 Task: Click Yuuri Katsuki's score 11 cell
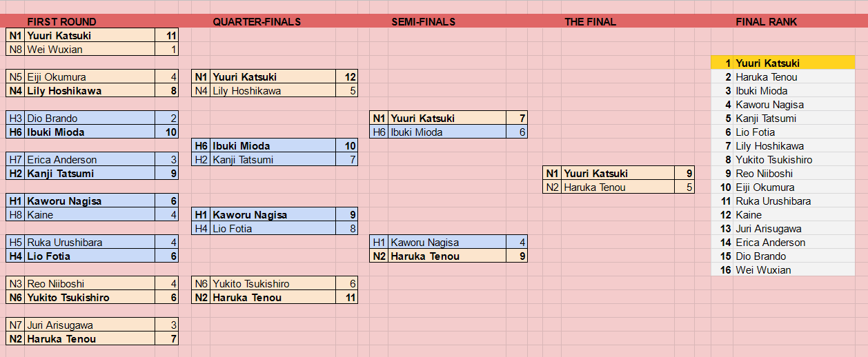pyautogui.click(x=166, y=36)
